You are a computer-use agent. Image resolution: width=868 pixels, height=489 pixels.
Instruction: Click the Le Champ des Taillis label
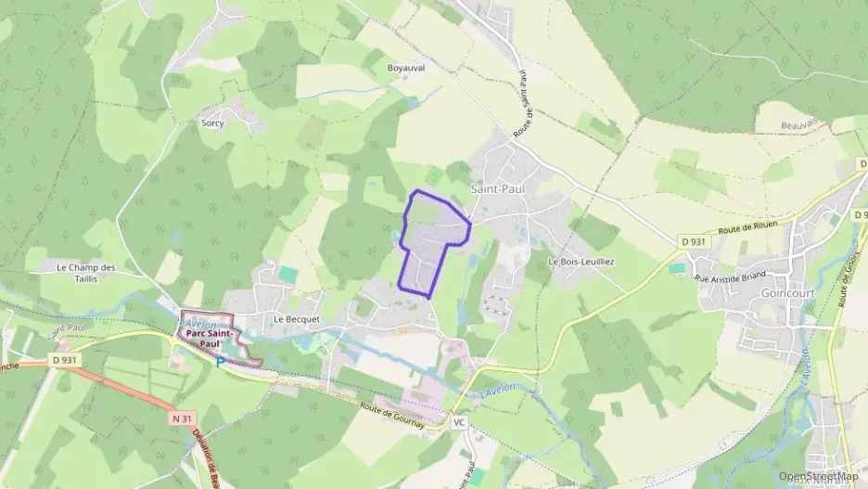point(86,273)
